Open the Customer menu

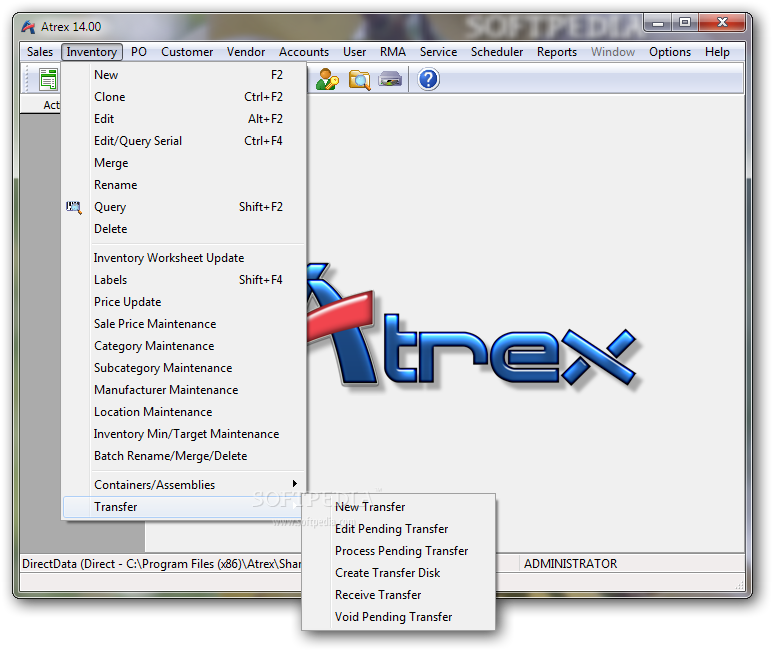[187, 52]
